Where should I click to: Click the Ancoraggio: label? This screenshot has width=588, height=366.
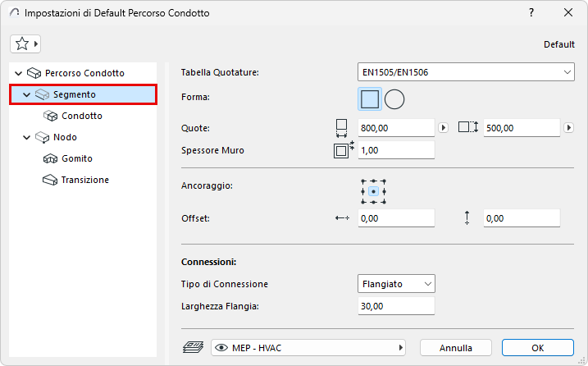click(x=207, y=185)
